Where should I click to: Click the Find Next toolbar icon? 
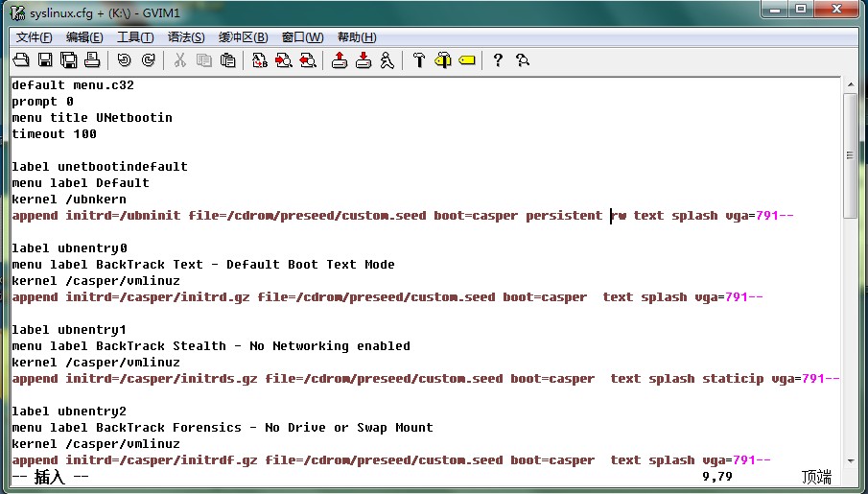pyautogui.click(x=284, y=59)
